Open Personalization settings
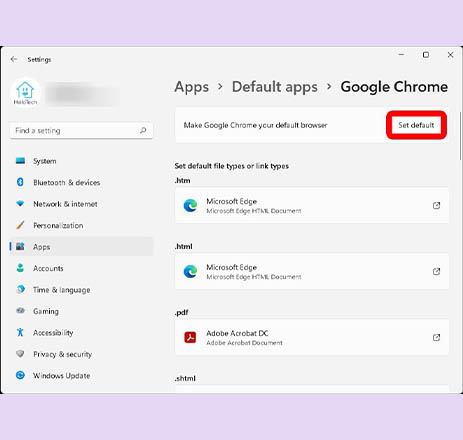 (82, 225)
